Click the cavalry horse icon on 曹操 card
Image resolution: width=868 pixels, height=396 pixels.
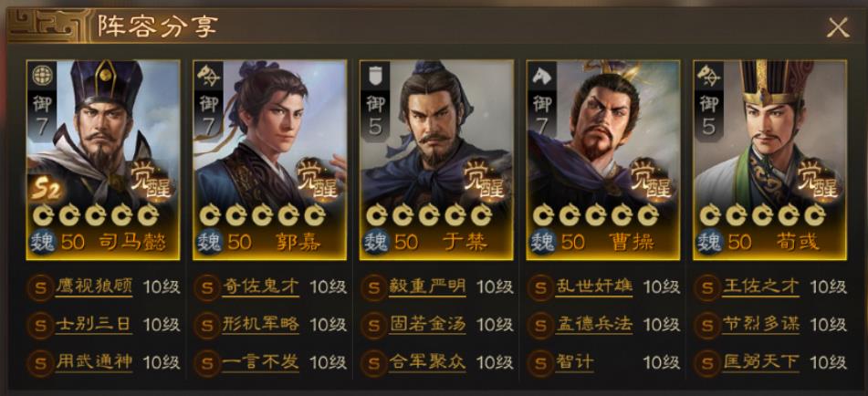(542, 76)
